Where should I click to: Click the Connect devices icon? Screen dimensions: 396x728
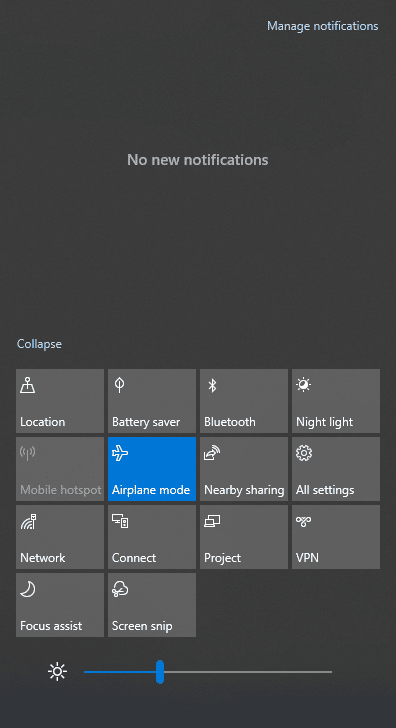pos(120,521)
